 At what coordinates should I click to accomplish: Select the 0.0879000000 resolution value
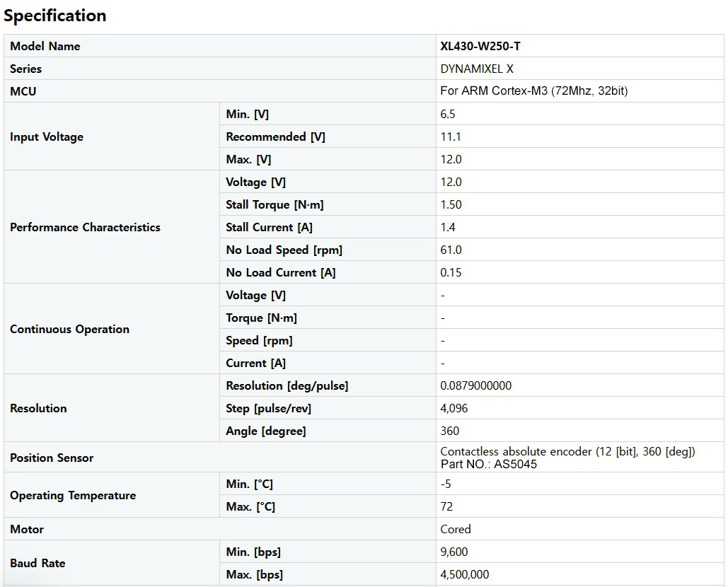click(x=475, y=385)
